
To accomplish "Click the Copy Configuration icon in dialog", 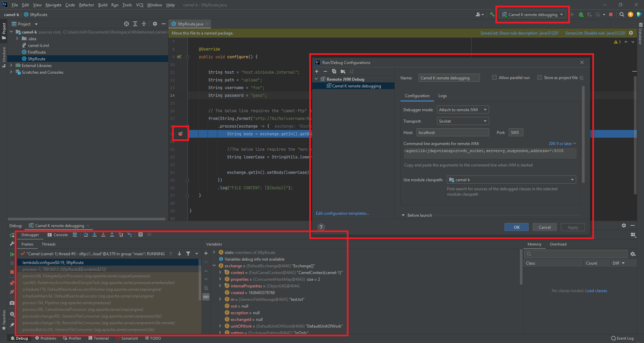I will pos(334,71).
